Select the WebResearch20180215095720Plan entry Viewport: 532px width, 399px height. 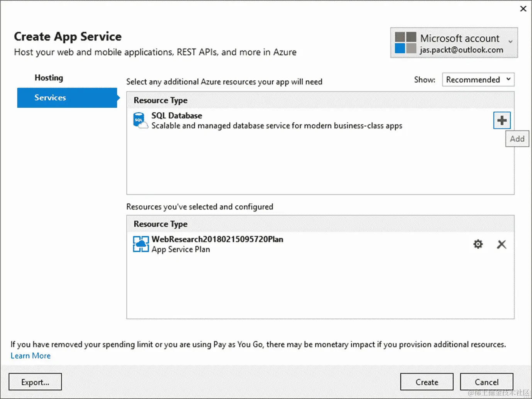pyautogui.click(x=217, y=239)
